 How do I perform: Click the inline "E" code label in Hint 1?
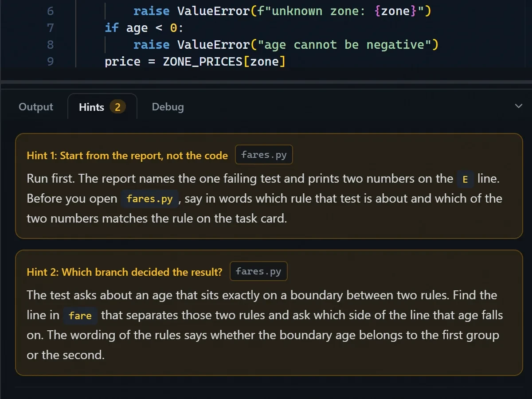pos(465,180)
